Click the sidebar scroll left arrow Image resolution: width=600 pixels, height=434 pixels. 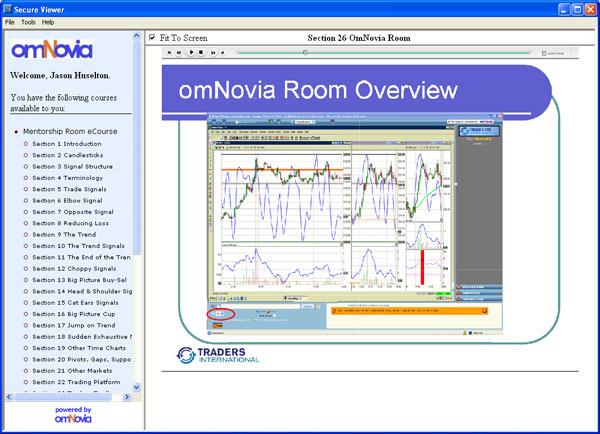click(9, 397)
